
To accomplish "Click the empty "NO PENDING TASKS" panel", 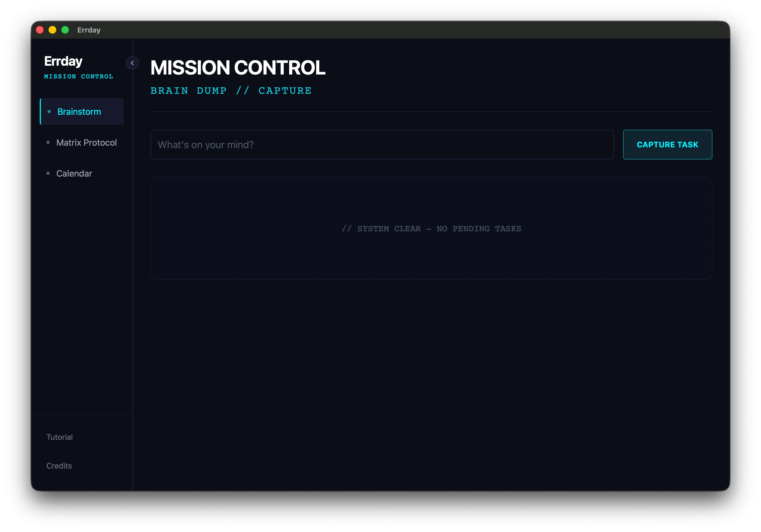I will click(x=431, y=228).
